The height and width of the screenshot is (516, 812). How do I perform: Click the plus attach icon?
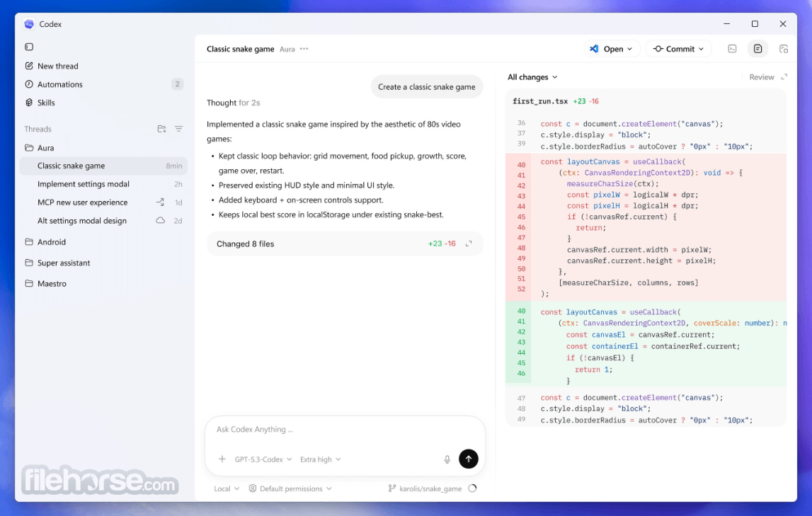tap(222, 459)
